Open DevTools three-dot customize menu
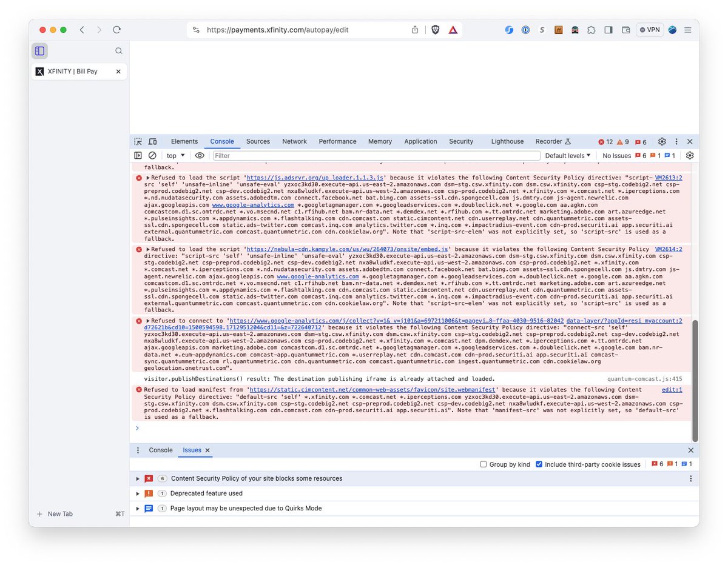 click(676, 141)
